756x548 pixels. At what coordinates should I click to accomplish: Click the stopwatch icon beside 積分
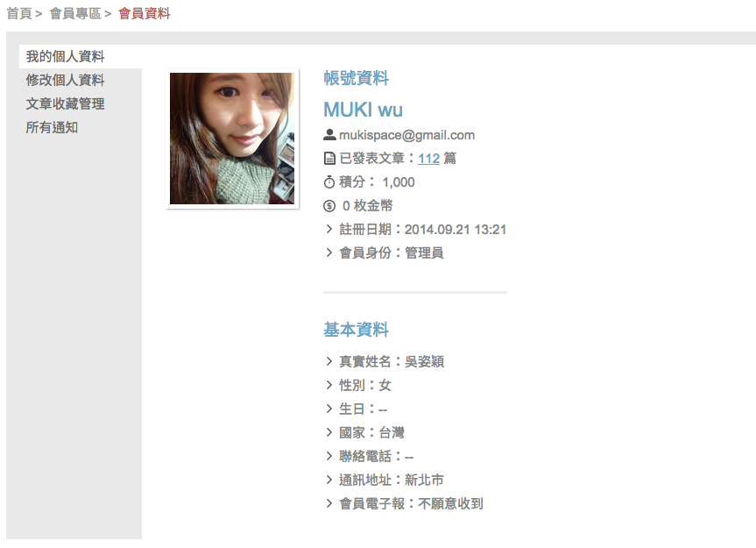329,181
